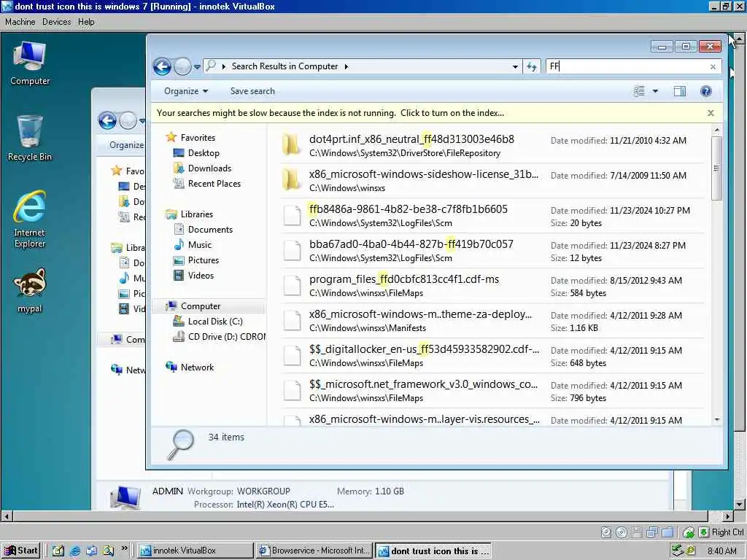Click the arrow after Search Results in Computer
Viewport: 747px width, 560px height.
tap(347, 66)
